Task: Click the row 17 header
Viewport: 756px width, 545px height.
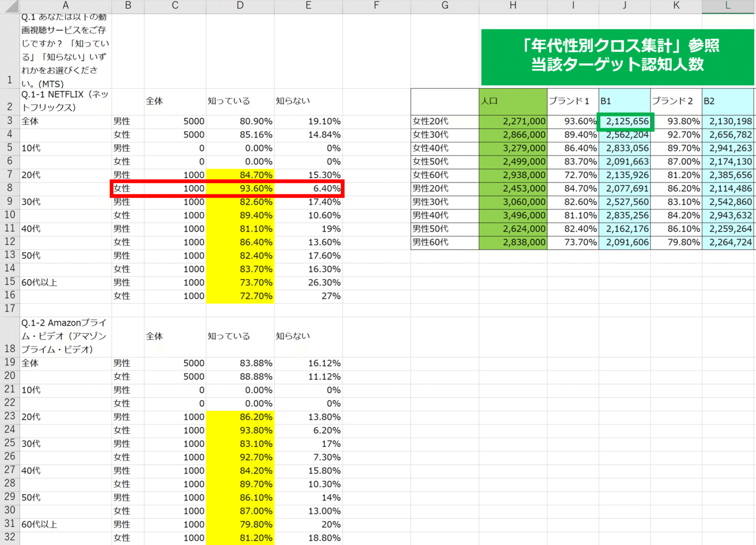Action: pyautogui.click(x=9, y=309)
